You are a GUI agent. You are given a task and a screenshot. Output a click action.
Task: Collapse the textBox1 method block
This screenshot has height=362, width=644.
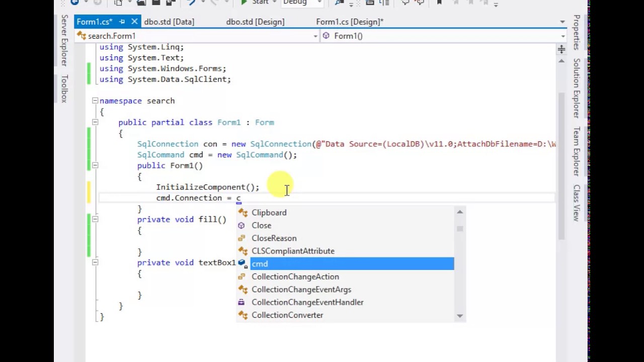tap(95, 262)
